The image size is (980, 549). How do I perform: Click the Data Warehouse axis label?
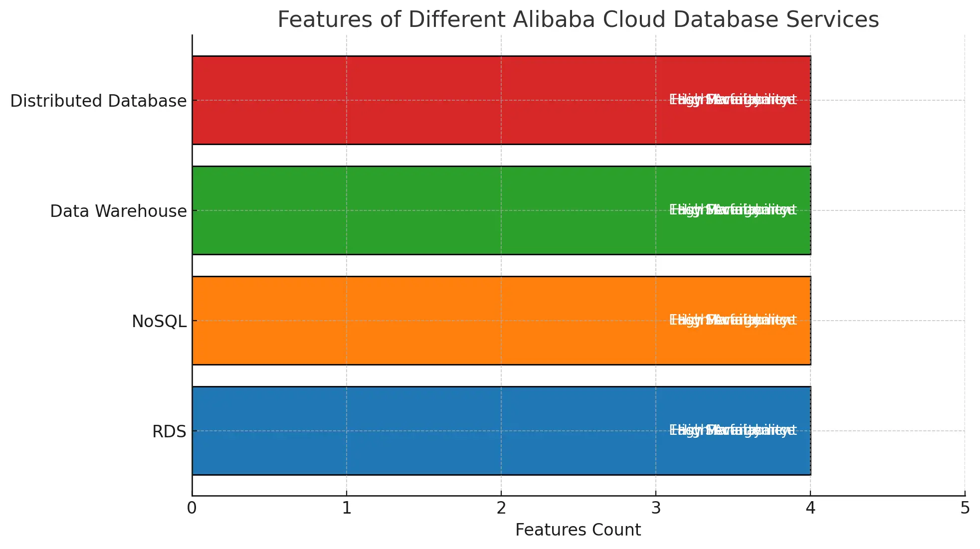click(x=118, y=211)
